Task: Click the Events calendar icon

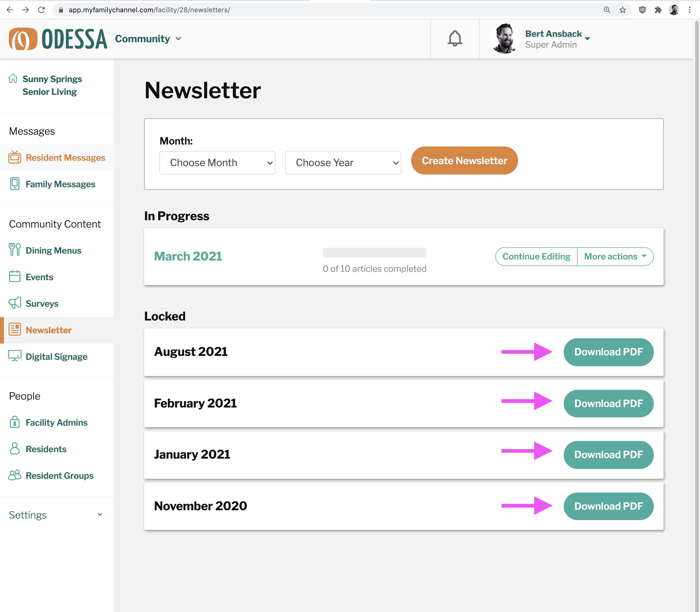Action: click(x=15, y=276)
